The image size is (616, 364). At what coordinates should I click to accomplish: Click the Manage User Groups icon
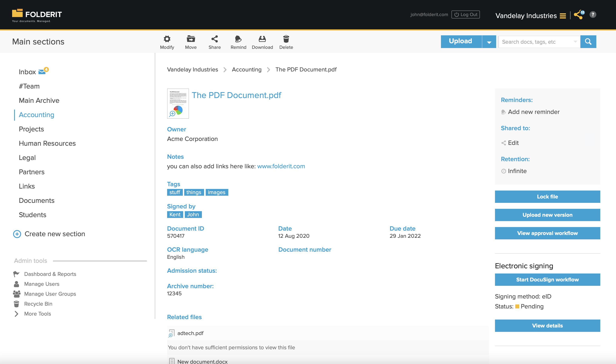(16, 294)
